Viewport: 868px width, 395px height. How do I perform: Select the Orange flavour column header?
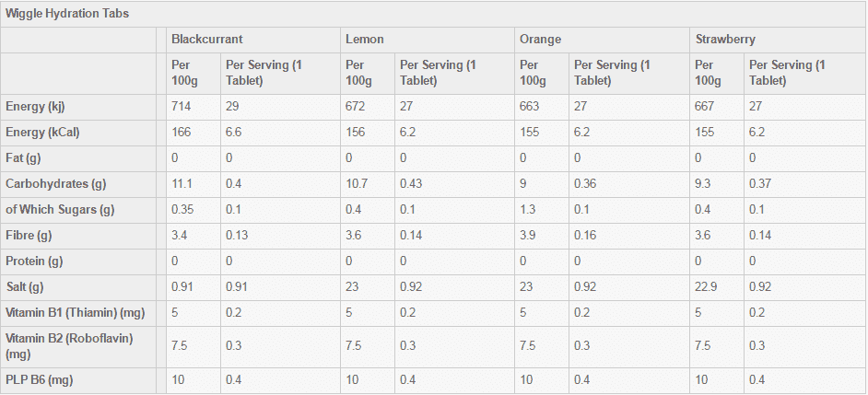pyautogui.click(x=541, y=40)
